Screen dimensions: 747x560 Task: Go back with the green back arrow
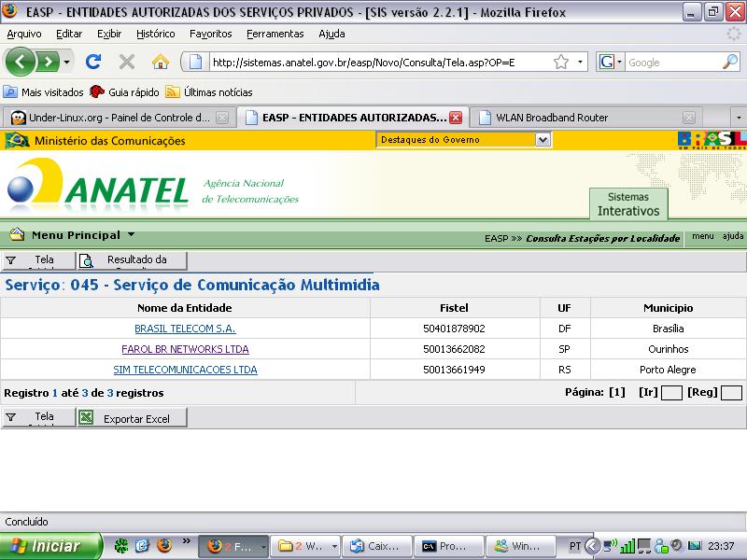point(20,62)
